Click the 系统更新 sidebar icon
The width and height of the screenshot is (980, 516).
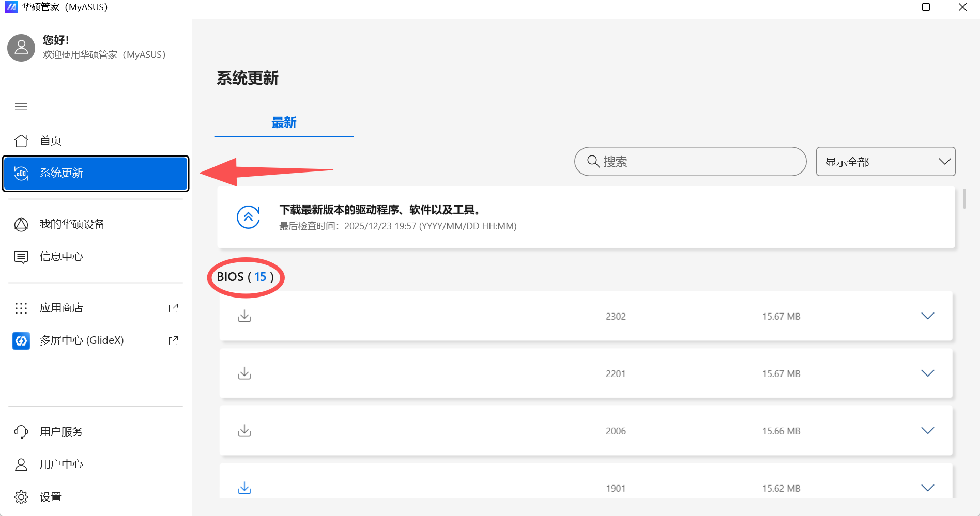pyautogui.click(x=21, y=173)
